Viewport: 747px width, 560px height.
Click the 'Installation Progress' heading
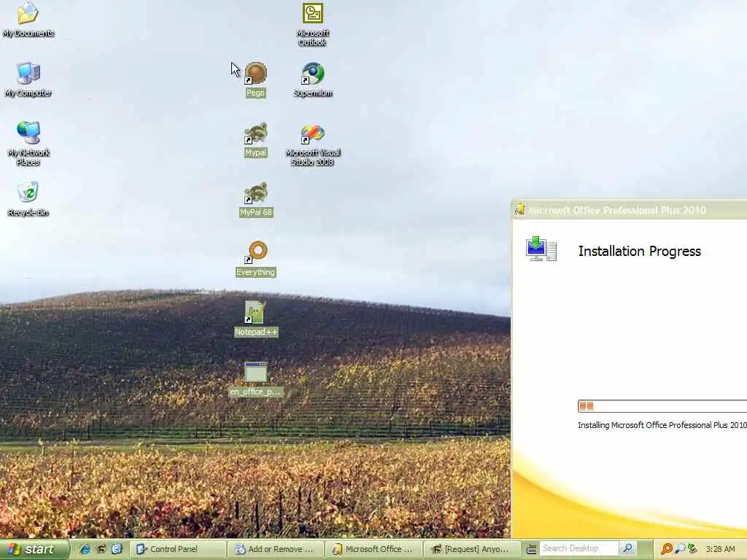pyautogui.click(x=639, y=252)
